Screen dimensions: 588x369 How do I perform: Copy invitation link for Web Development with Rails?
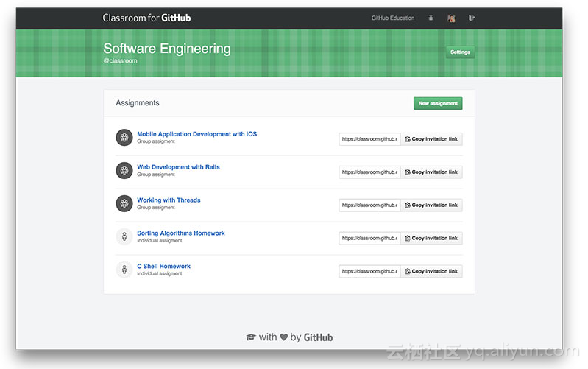tap(431, 172)
